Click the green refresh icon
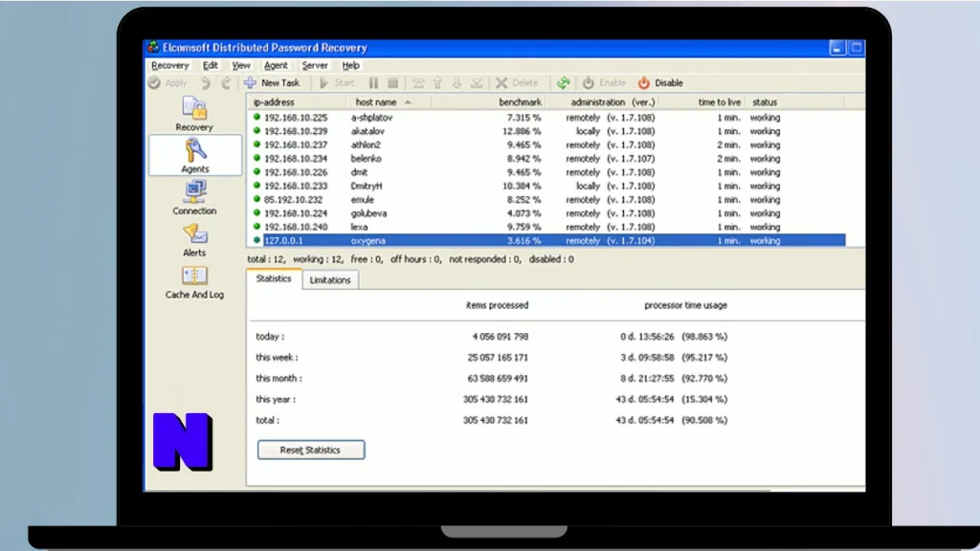Viewport: 980px width, 551px height. coord(563,82)
